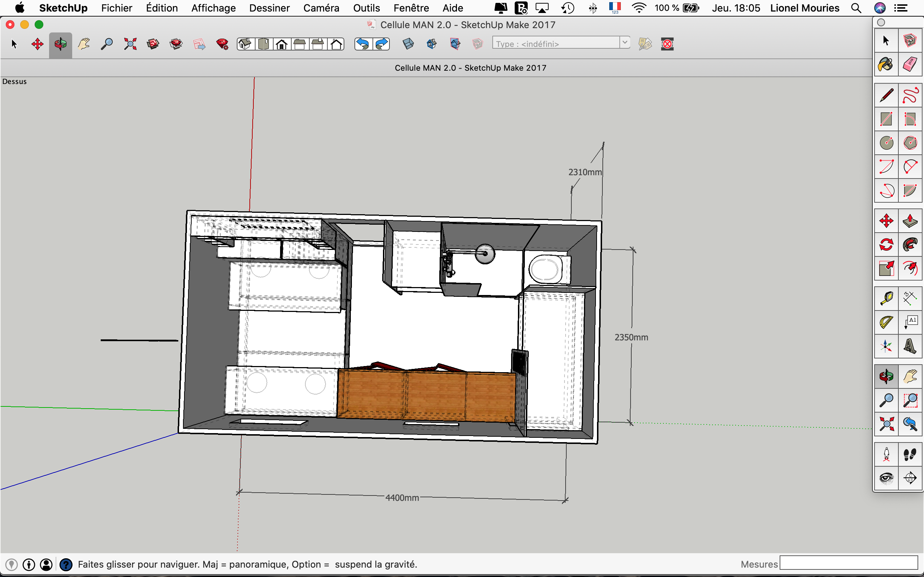
Task: Open the Caméra menu
Action: 321,8
